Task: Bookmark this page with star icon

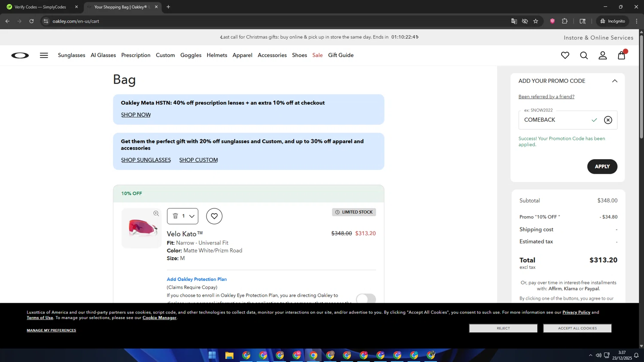Action: tap(536, 21)
